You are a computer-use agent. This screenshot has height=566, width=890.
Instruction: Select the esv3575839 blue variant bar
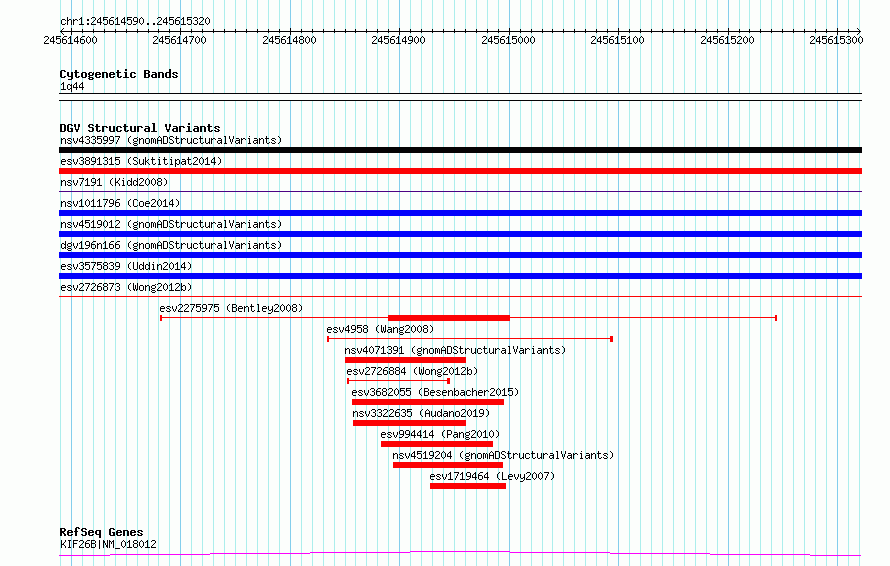[x=460, y=276]
